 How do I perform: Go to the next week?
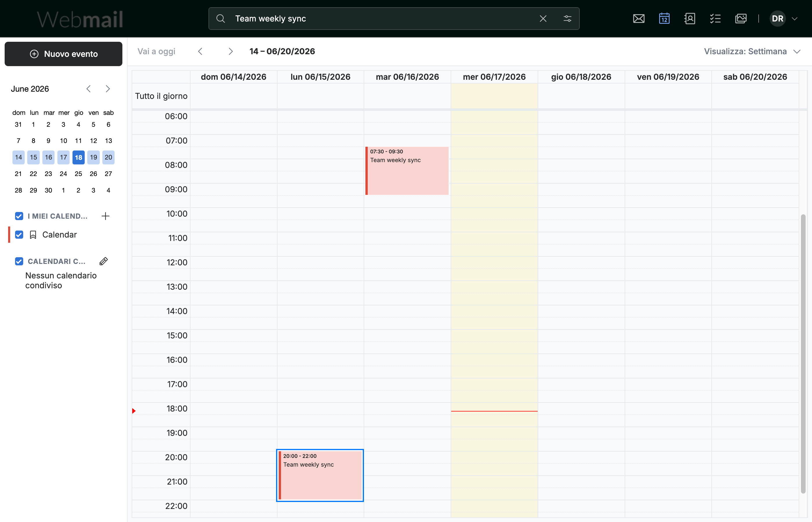point(231,51)
